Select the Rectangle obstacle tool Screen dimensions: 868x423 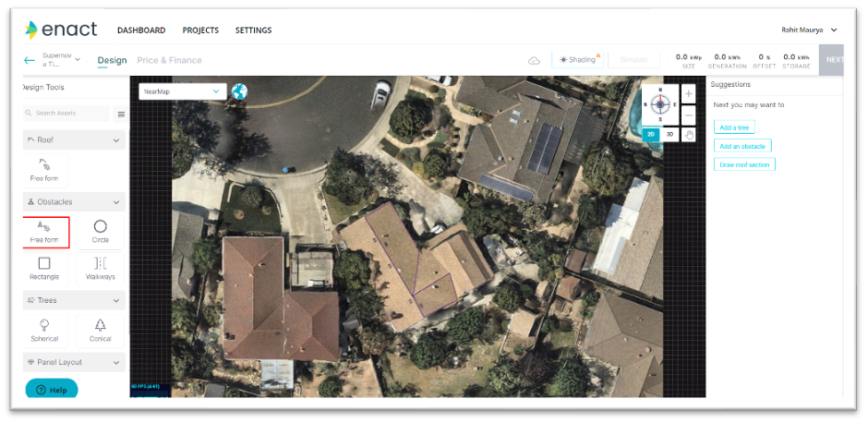pyautogui.click(x=44, y=269)
